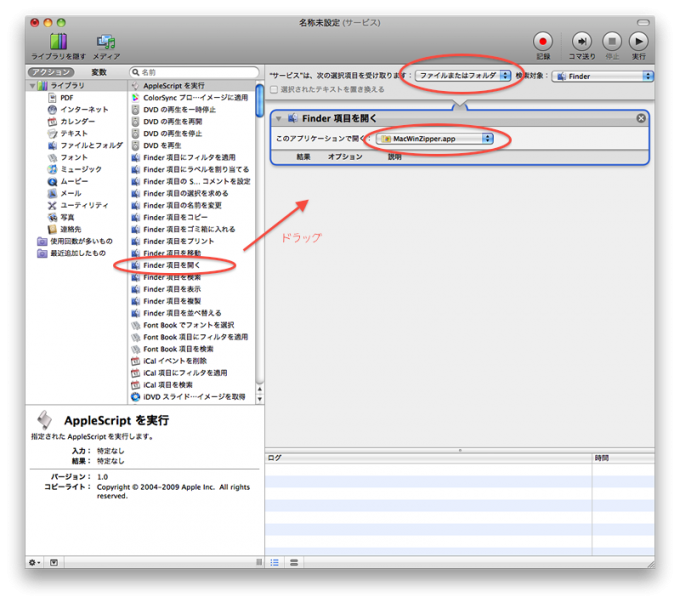Remove the Finder 項目を開く action with its X
The image size is (680, 603).
pyautogui.click(x=641, y=118)
